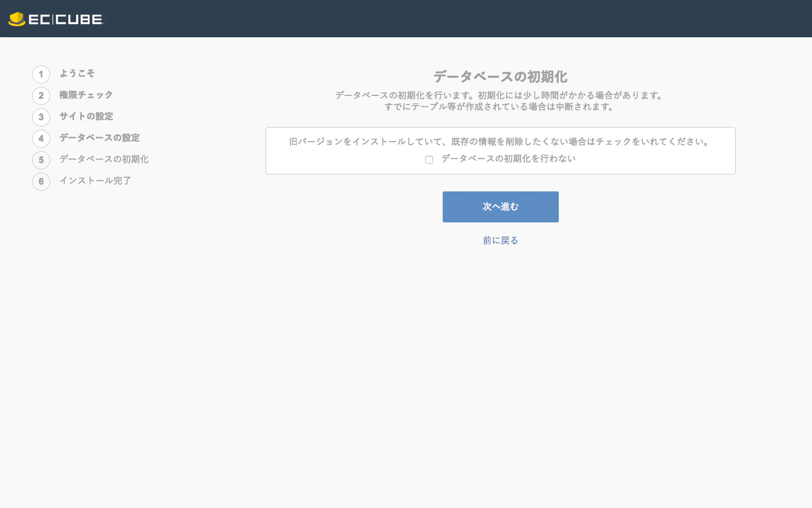Click step 3 circle for サイトの設定

(x=41, y=117)
